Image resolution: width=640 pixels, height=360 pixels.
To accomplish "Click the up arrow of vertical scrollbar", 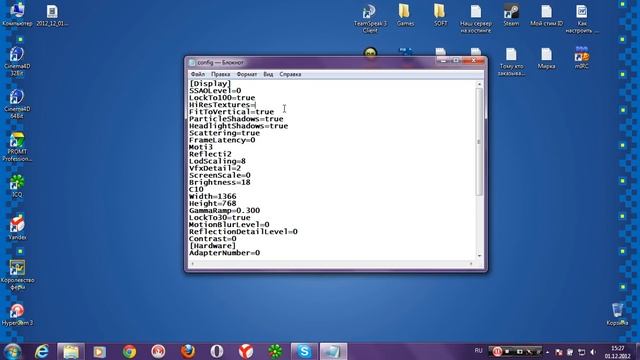I will pos(479,84).
